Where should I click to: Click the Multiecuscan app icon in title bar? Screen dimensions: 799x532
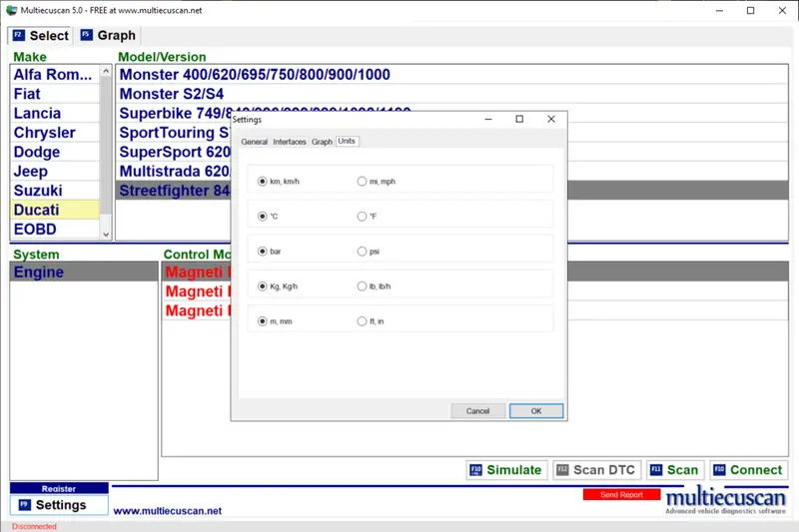pyautogui.click(x=11, y=10)
